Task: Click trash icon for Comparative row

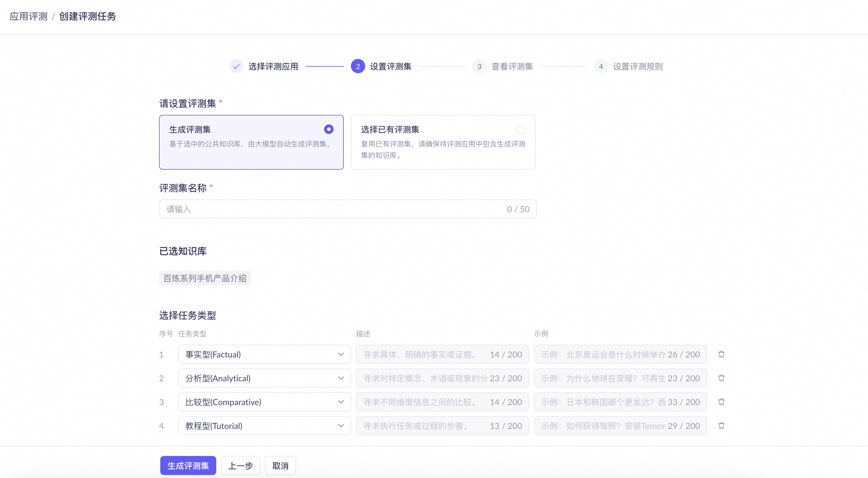Action: [721, 402]
